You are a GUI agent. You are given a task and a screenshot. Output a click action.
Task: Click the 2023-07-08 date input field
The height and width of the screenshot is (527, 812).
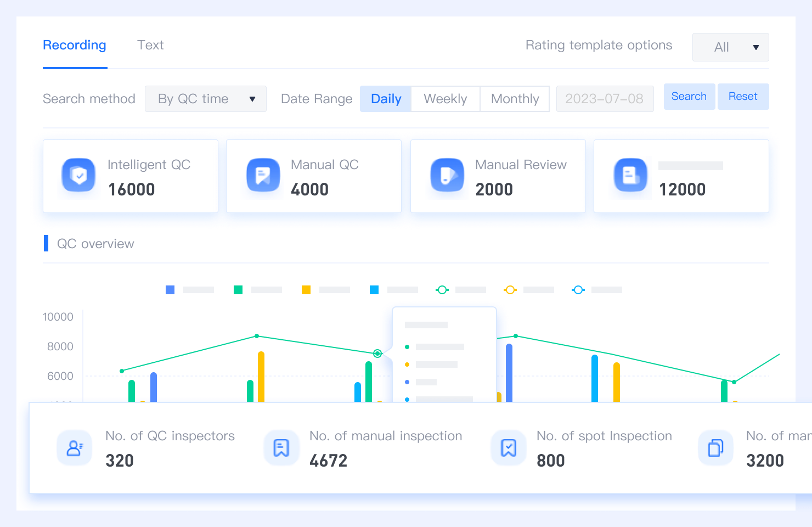pyautogui.click(x=605, y=99)
